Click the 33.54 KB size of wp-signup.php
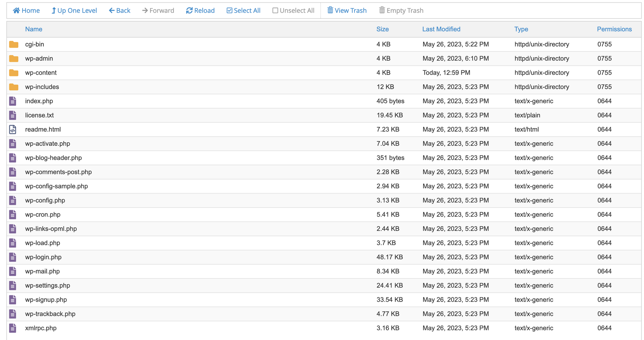Image resolution: width=644 pixels, height=340 pixels. pos(390,299)
